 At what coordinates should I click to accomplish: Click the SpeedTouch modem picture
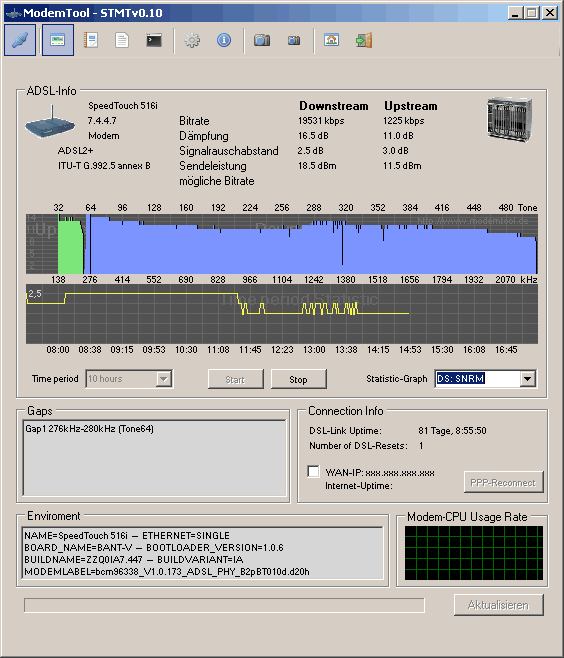(x=50, y=122)
